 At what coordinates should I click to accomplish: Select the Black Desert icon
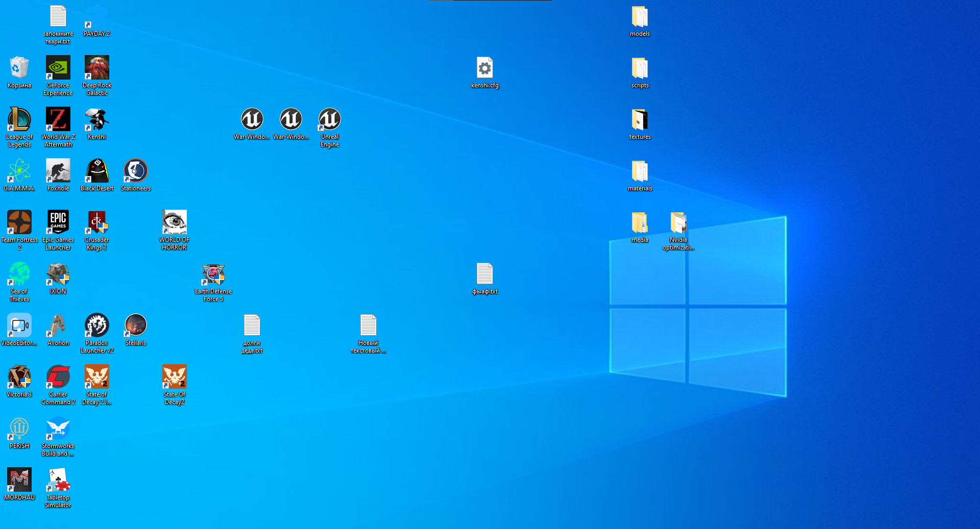pyautogui.click(x=97, y=175)
